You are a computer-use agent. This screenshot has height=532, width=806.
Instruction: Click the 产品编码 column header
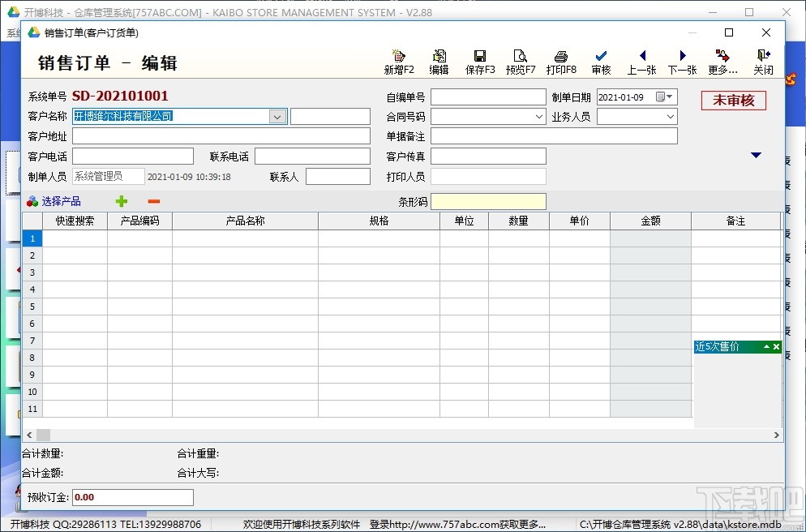[139, 221]
